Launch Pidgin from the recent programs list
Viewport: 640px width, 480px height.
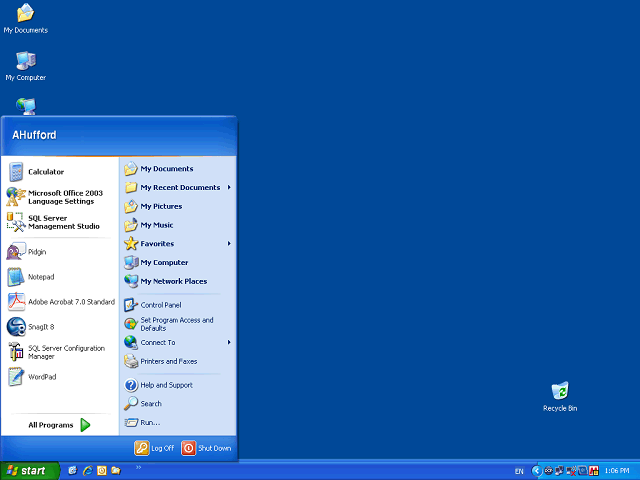pos(60,252)
